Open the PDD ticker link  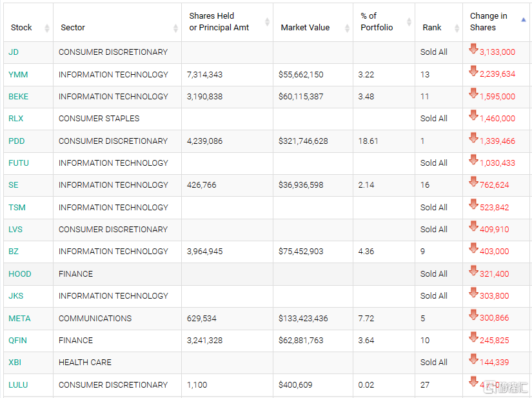click(x=16, y=141)
